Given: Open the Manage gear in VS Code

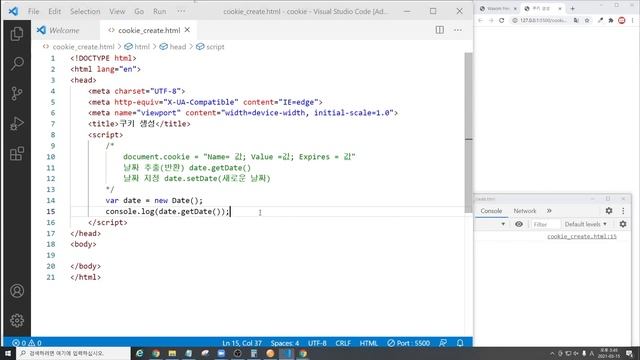Looking at the screenshot, I should click(17, 320).
